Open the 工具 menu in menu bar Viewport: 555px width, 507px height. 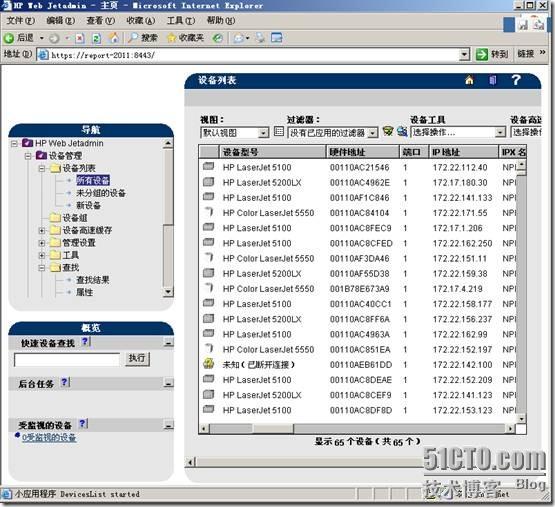coord(181,21)
